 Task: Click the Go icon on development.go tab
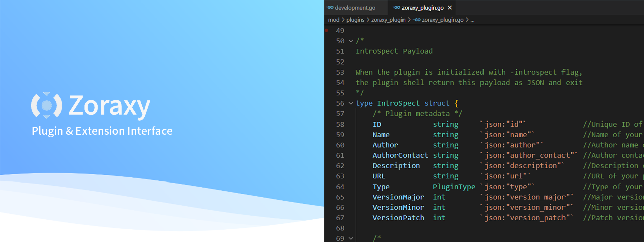coord(330,8)
